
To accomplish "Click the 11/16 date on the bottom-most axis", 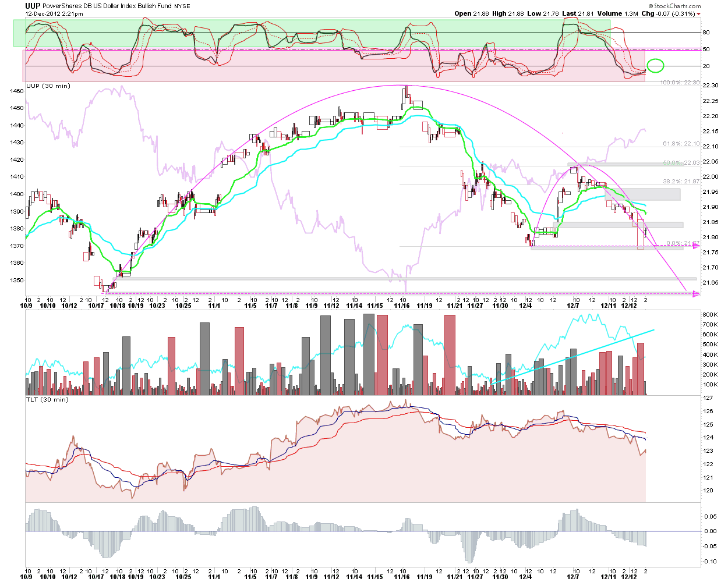I will tap(402, 577).
